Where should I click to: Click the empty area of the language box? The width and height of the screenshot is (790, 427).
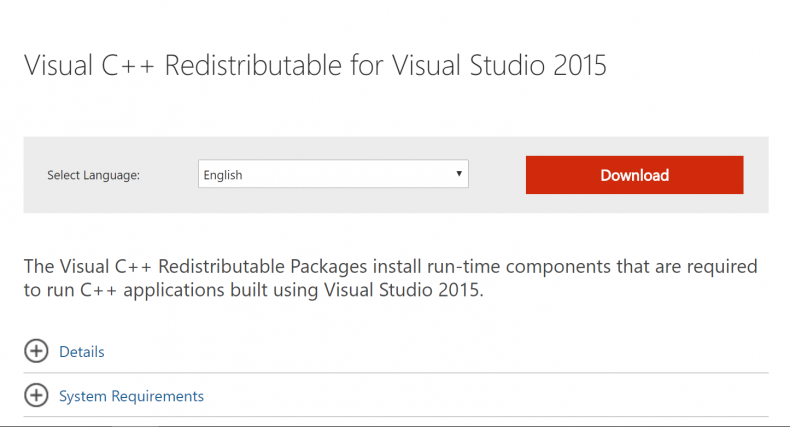[348, 174]
